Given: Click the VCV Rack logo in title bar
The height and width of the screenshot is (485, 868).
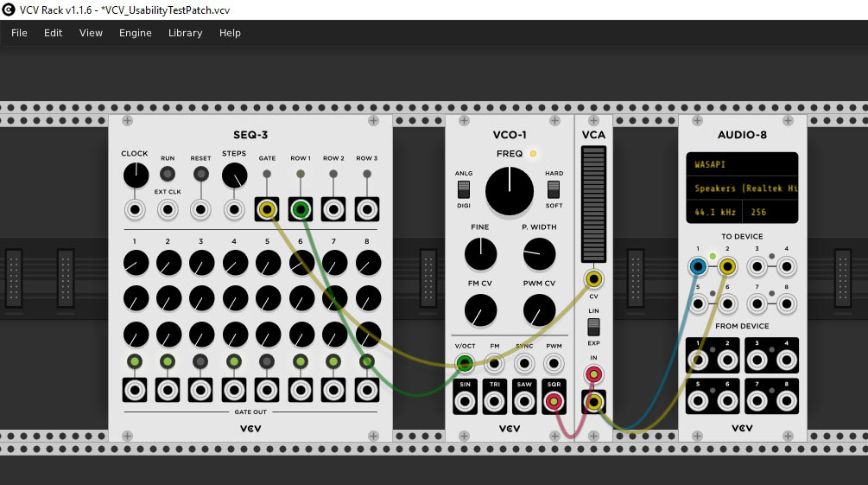Looking at the screenshot, I should 9,10.
